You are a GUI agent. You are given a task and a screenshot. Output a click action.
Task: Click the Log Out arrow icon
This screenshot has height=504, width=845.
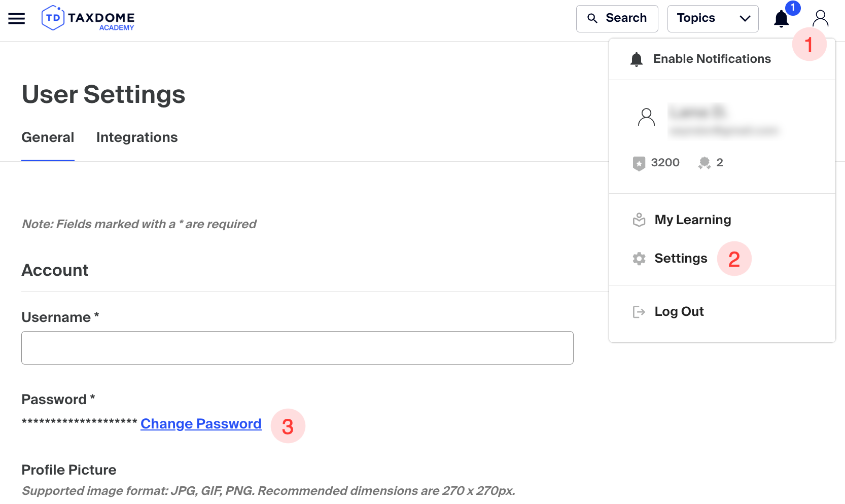[x=639, y=312]
